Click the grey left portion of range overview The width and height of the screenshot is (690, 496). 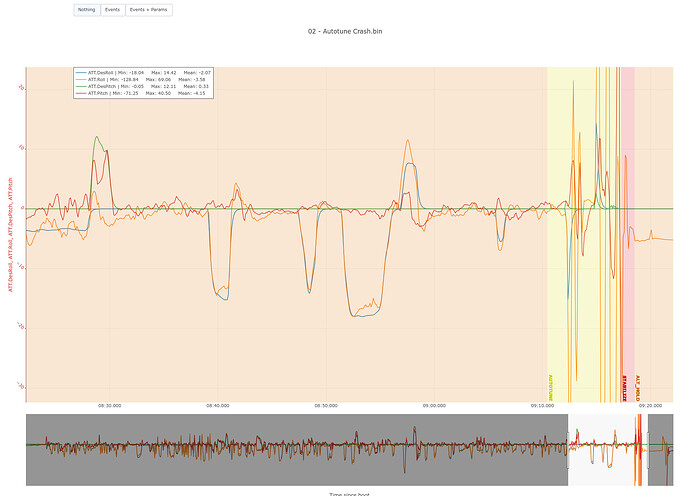[297, 450]
